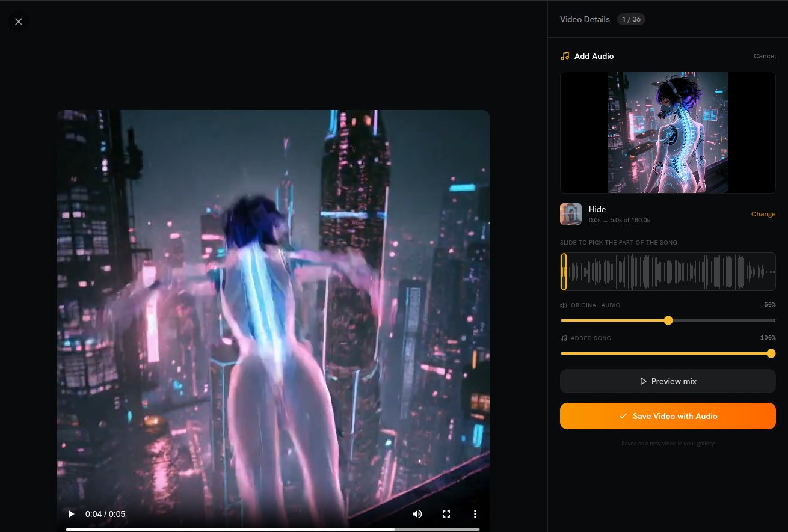
Task: Click the video preview thumbnail in Add Audio panel
Action: point(668,132)
